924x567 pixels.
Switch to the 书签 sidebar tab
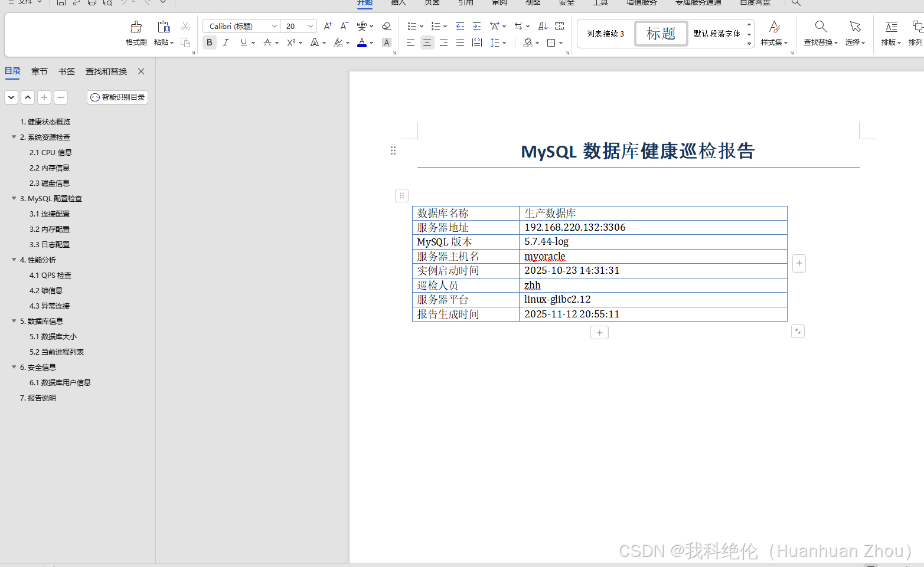pyautogui.click(x=67, y=71)
